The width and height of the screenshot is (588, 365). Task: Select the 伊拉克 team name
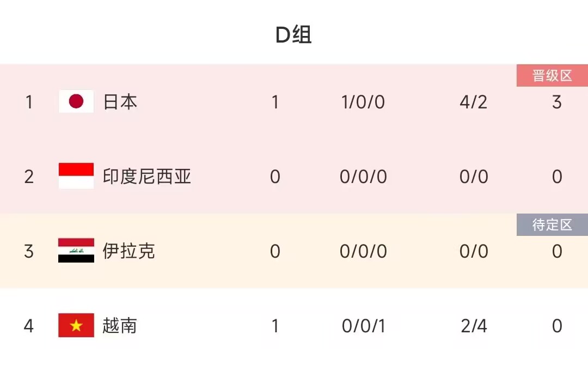(129, 251)
